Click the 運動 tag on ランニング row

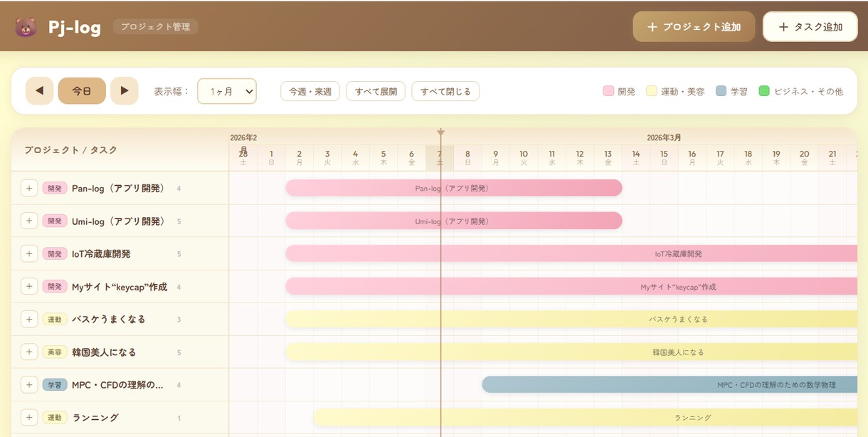tap(55, 418)
